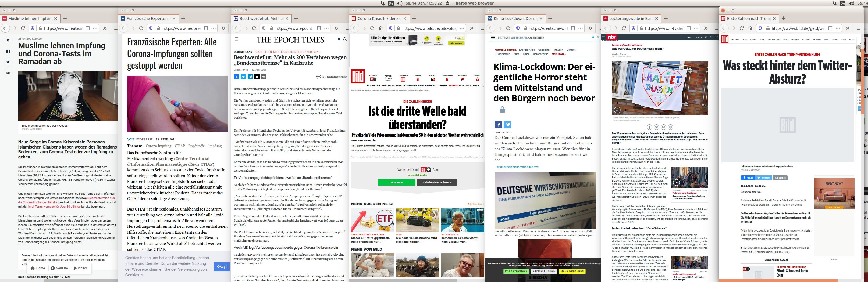
Task: Expand toolbar overflow chevron in neopresse window
Action: point(223,28)
